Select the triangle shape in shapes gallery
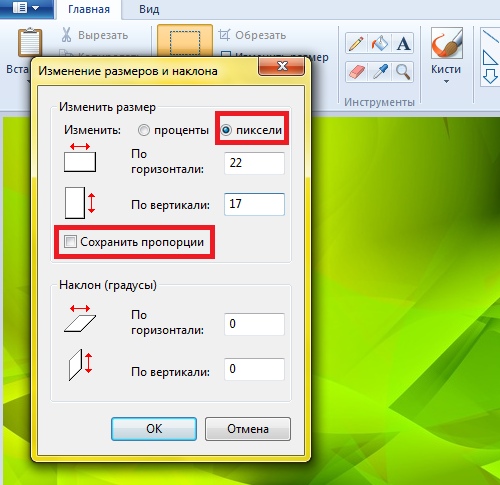 (490, 57)
